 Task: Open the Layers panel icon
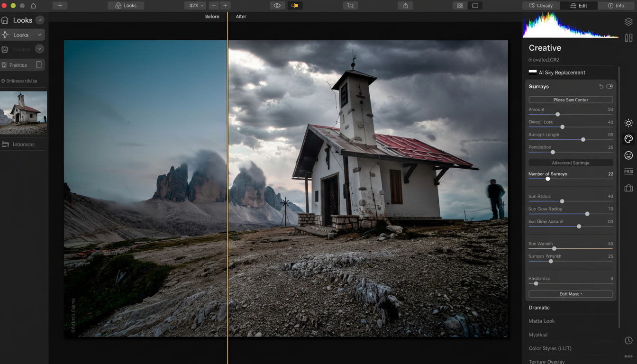628,21
